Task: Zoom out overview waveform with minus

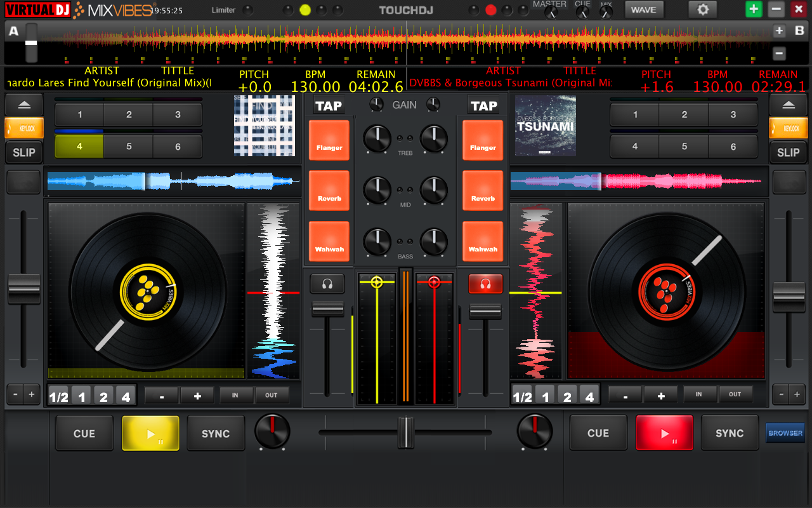Action: [x=780, y=53]
